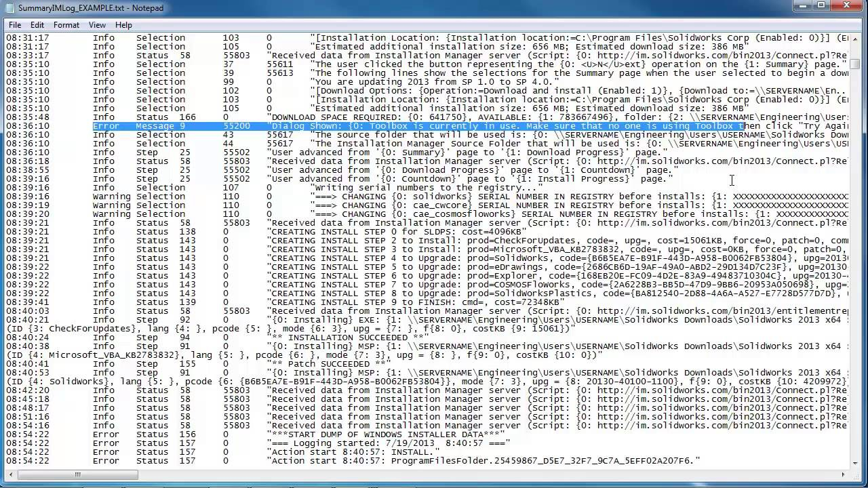Click the vertical scrollbar down arrow

pyautogui.click(x=856, y=463)
